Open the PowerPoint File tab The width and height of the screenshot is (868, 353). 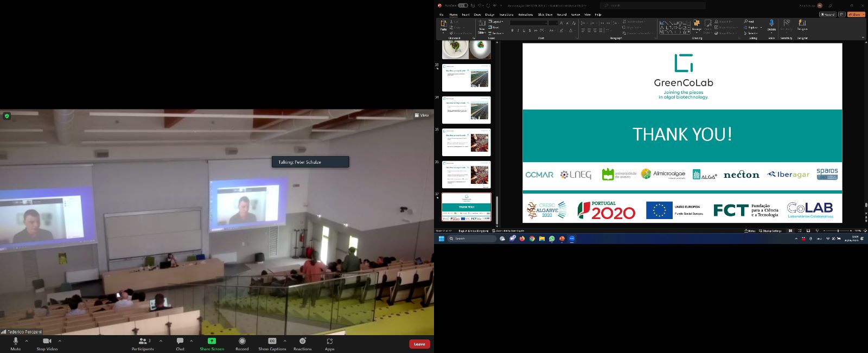[442, 15]
